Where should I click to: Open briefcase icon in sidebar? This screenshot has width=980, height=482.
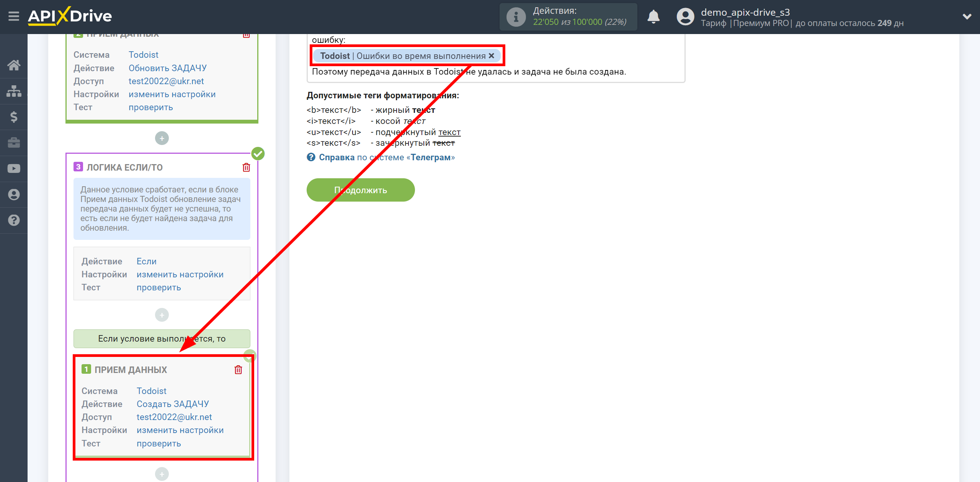(x=14, y=143)
